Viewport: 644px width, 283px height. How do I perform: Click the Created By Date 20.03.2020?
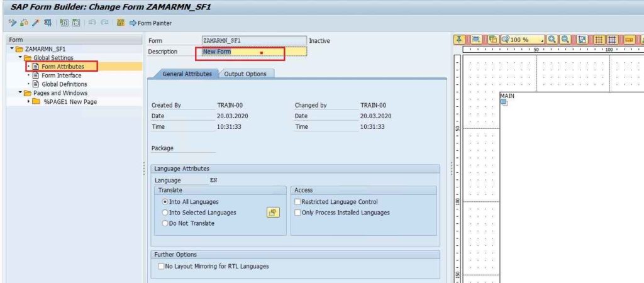(x=233, y=116)
